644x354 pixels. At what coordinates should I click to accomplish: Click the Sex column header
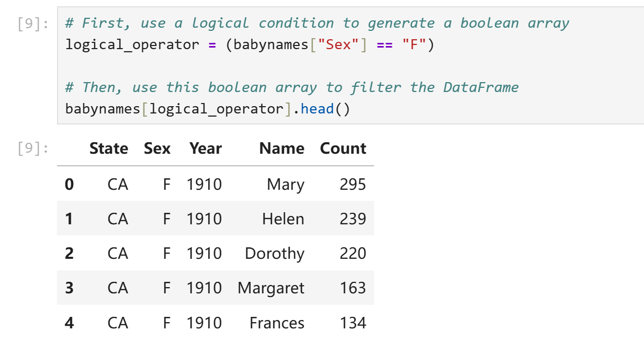click(157, 149)
